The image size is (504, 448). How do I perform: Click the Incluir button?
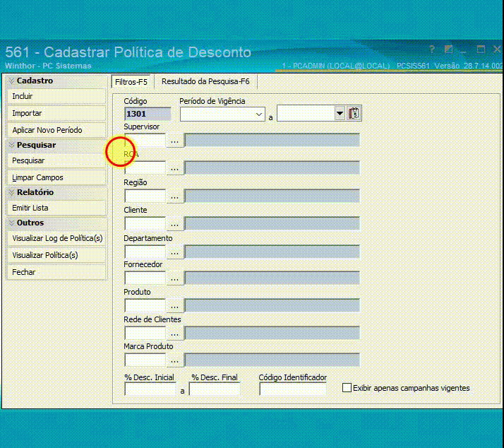coord(56,96)
